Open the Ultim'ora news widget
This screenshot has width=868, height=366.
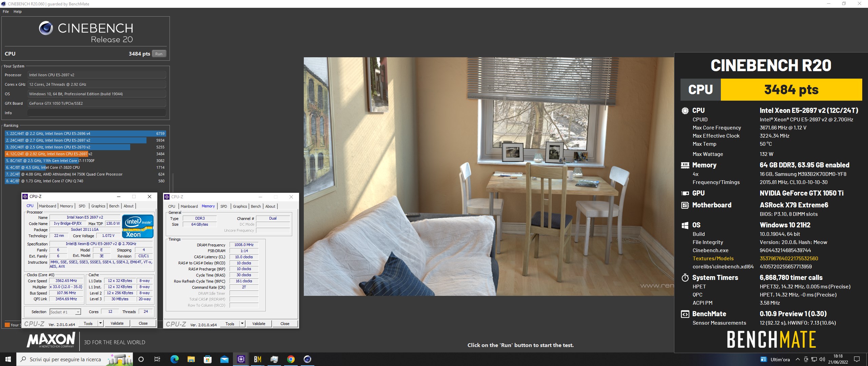click(x=775, y=360)
